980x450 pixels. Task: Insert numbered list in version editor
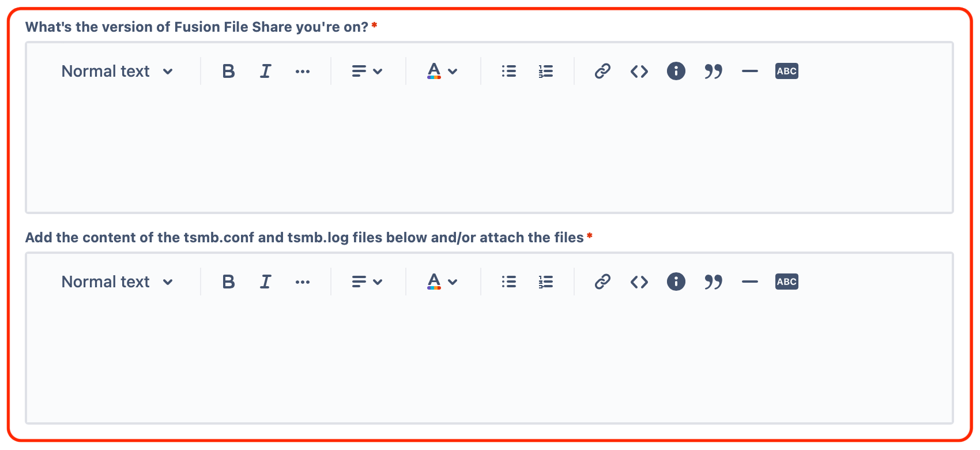tap(545, 71)
